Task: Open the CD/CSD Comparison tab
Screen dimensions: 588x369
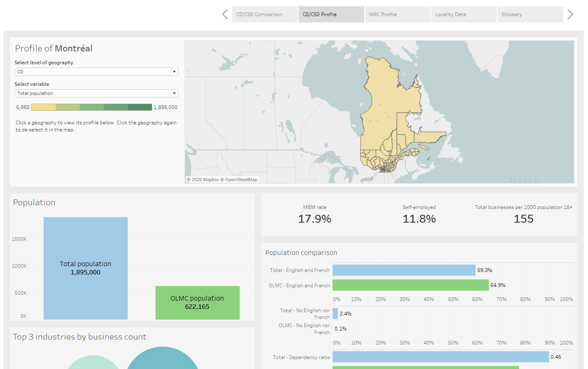Action: click(265, 15)
